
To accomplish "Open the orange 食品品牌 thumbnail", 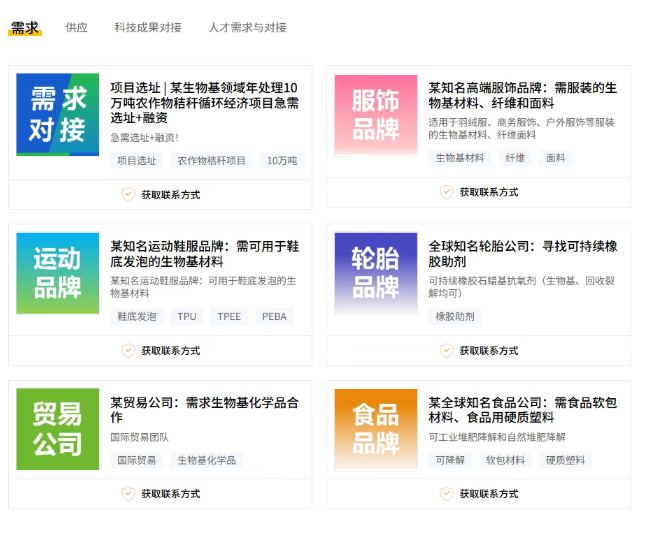I will coord(376,428).
